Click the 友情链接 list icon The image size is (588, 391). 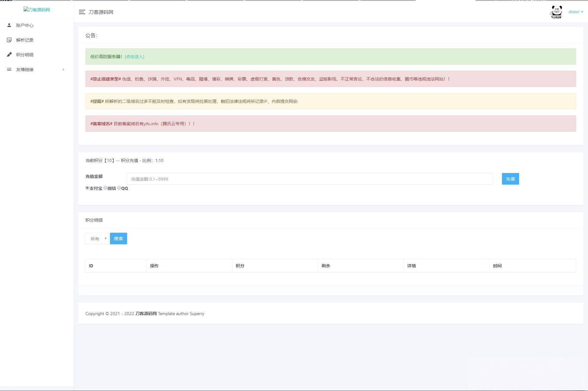(9, 69)
